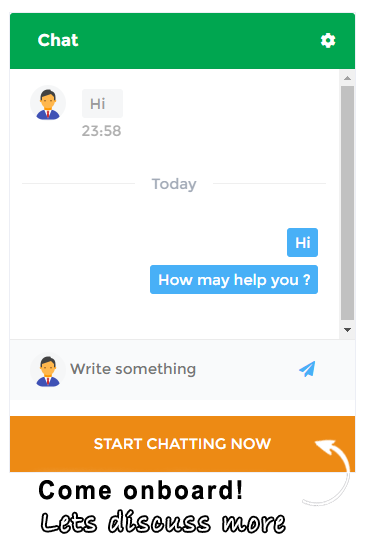Click the scrollbar up arrow
The image size is (373, 552).
pos(347,78)
